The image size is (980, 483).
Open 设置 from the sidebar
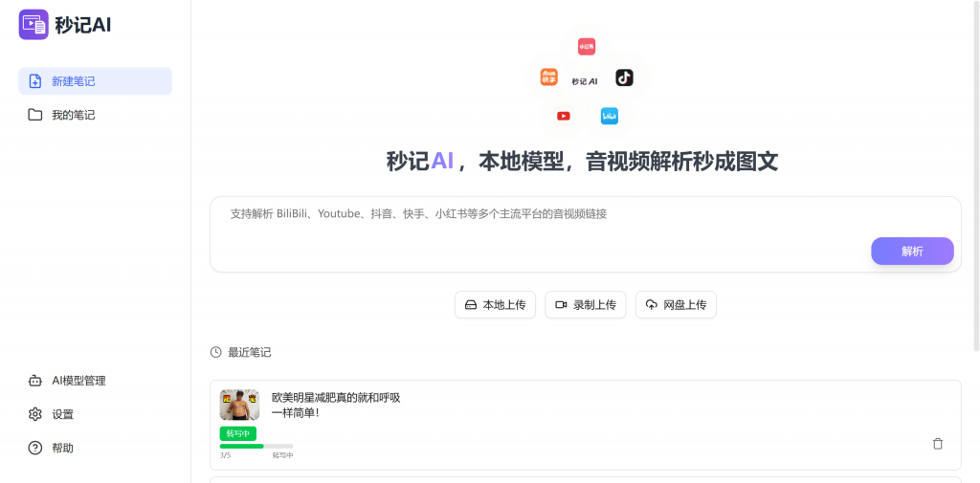click(62, 414)
